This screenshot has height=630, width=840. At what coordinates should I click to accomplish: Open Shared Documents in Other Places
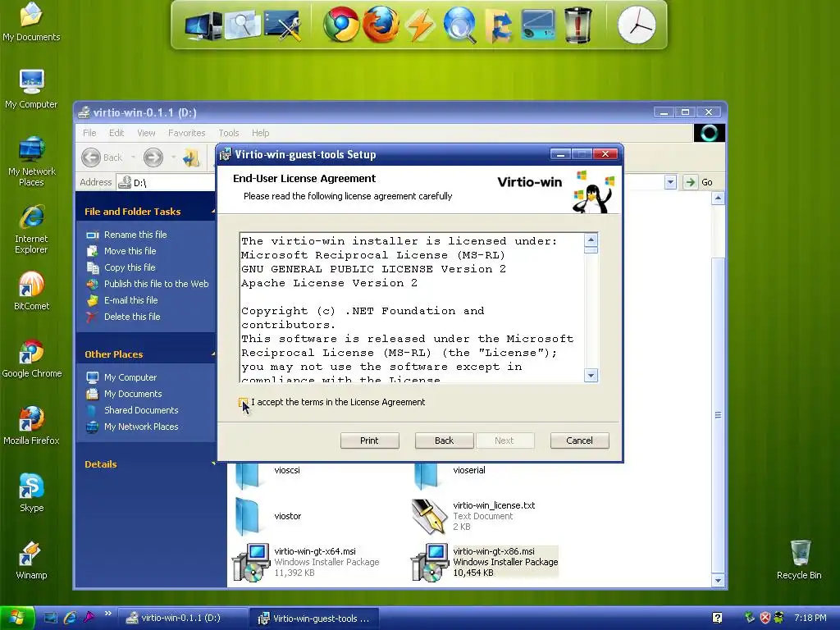[x=141, y=410]
